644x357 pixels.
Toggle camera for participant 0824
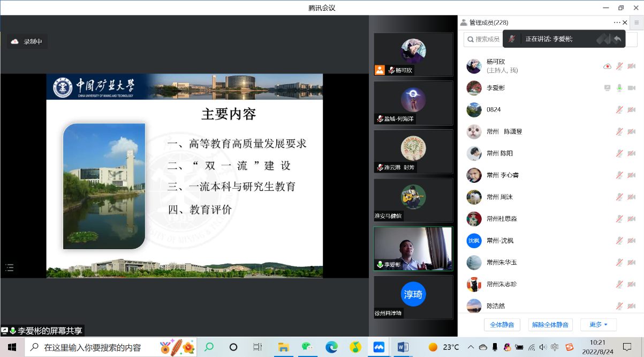pos(631,110)
